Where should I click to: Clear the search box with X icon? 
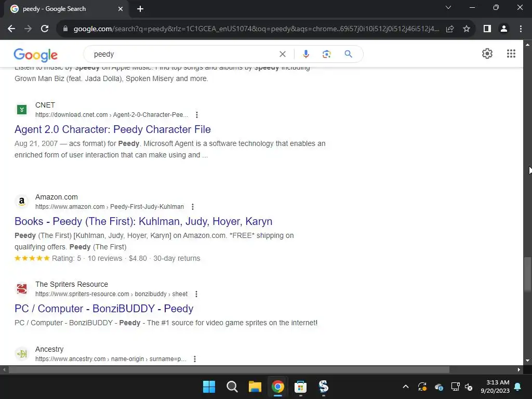click(282, 54)
